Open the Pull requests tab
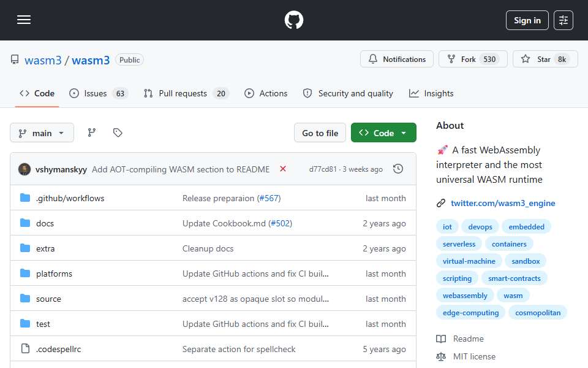 point(186,93)
